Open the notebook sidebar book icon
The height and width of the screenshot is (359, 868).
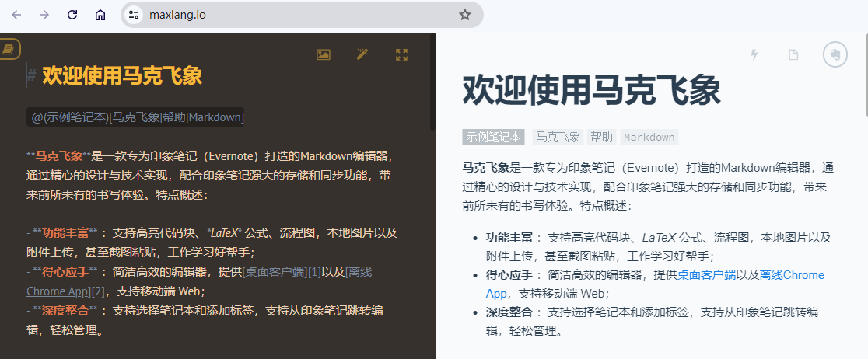9,49
